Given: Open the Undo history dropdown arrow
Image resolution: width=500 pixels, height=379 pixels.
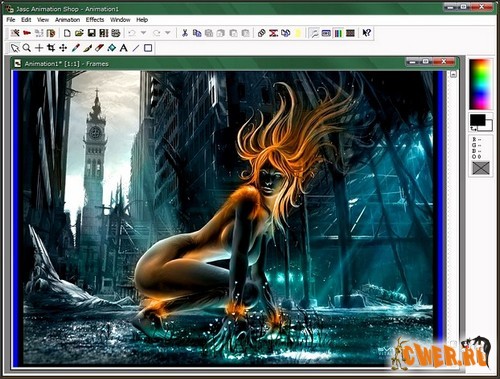Looking at the screenshot, I should [x=143, y=33].
